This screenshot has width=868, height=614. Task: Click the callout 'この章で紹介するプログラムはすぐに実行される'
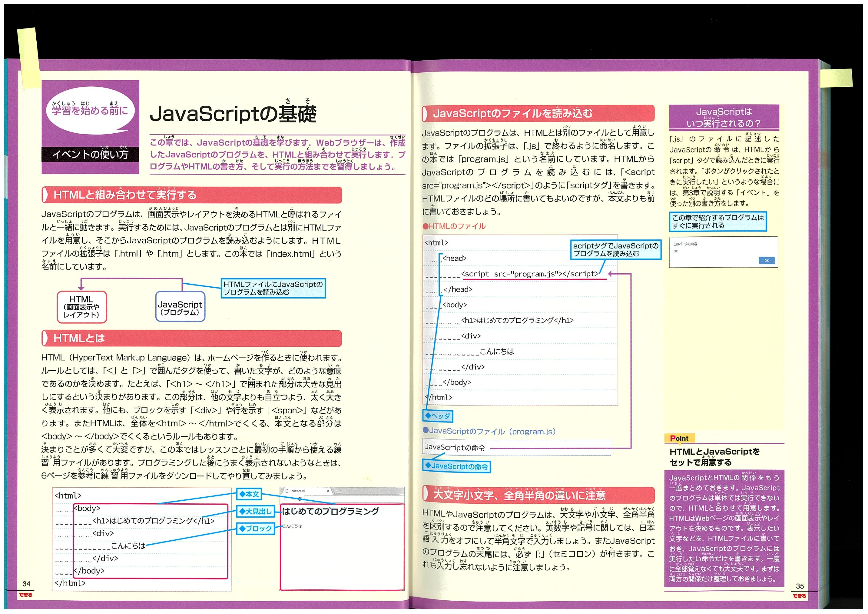pyautogui.click(x=717, y=221)
